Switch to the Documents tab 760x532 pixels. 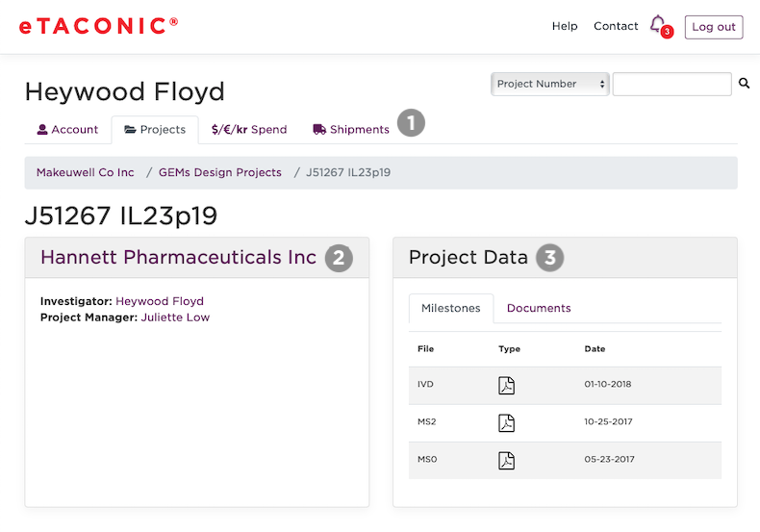coord(539,309)
